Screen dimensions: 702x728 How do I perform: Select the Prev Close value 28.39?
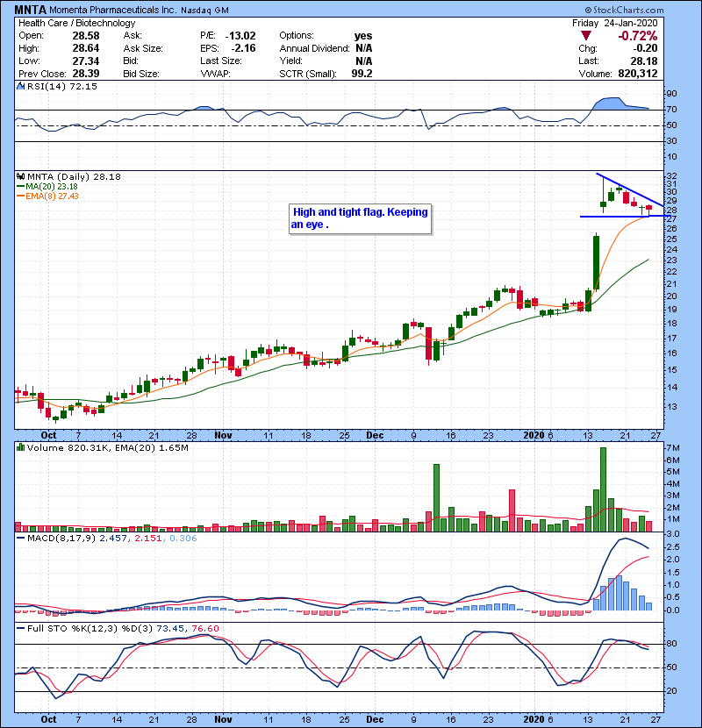86,74
